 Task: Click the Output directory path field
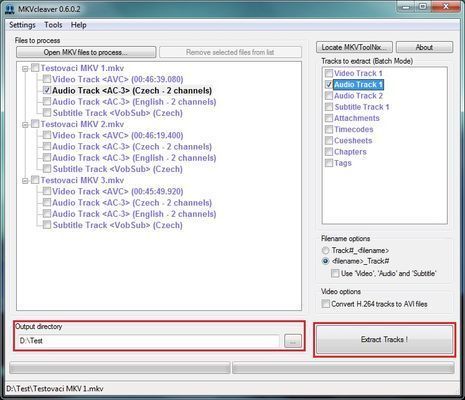149,341
